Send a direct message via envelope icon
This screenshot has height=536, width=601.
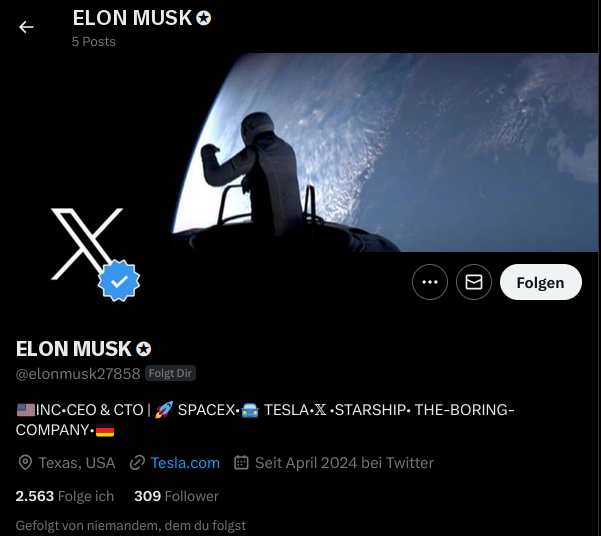(x=474, y=282)
